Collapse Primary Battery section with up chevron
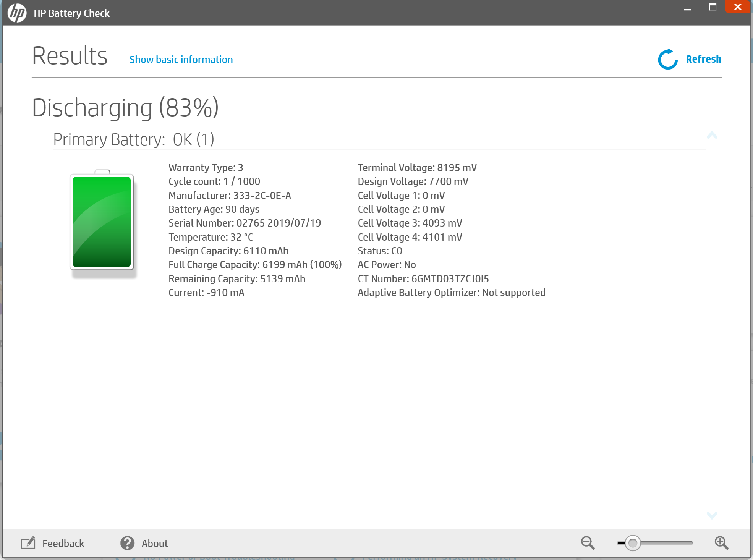753x560 pixels. point(712,135)
